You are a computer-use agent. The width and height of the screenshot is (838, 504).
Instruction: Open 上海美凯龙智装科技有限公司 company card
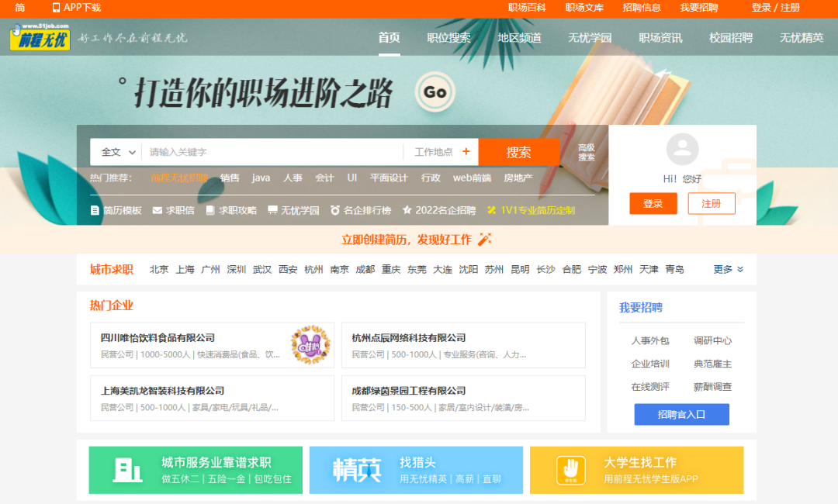[x=212, y=399]
